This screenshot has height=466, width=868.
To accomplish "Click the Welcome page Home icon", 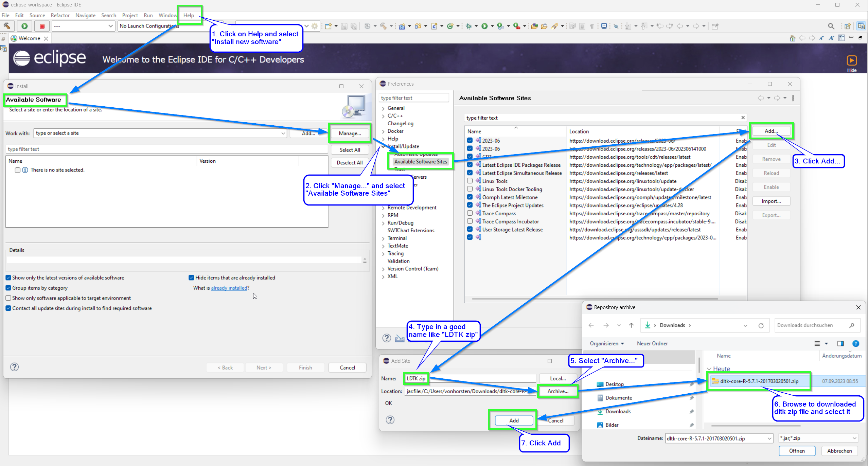I will point(792,38).
